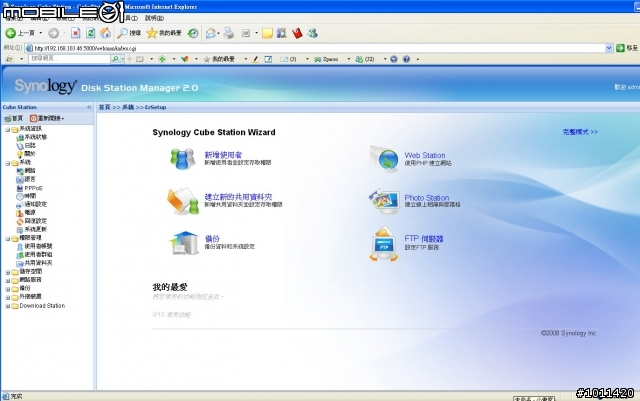Open the FTP 伺服器 link
This screenshot has height=401, width=640.
[424, 238]
